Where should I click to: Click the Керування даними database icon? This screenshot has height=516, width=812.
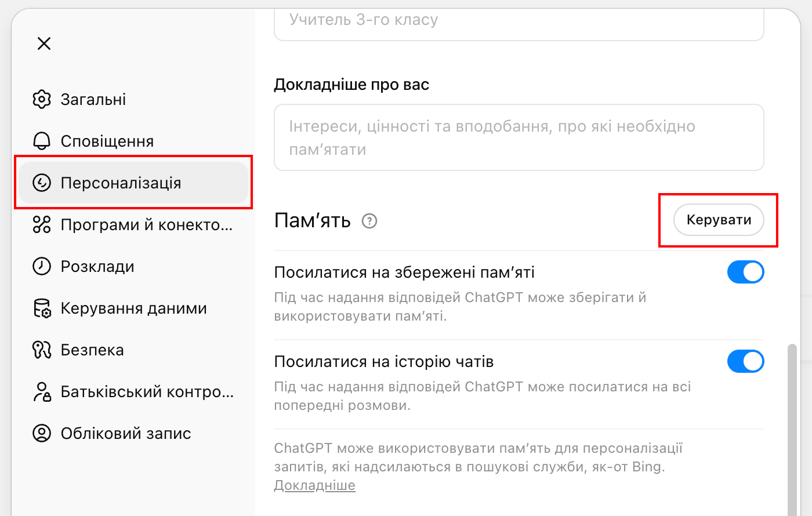click(x=42, y=308)
